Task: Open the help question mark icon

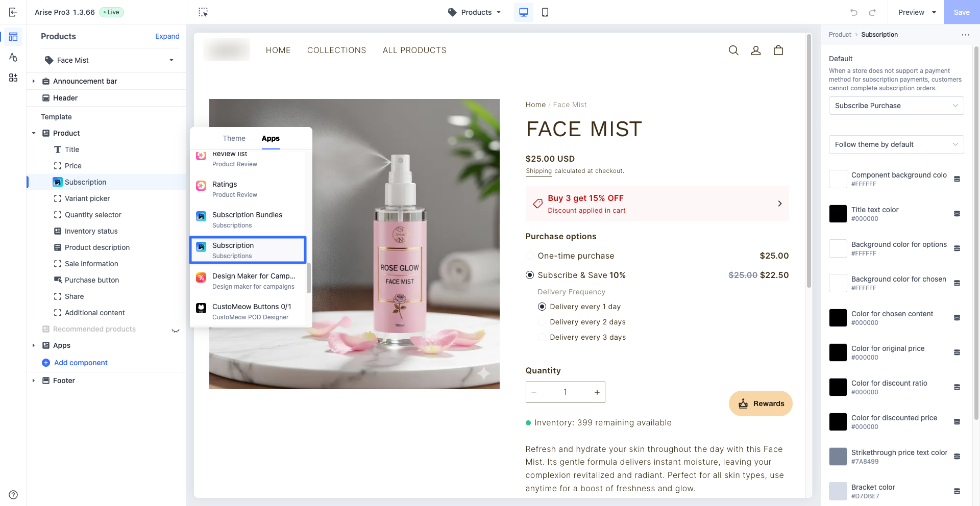Action: pyautogui.click(x=13, y=495)
